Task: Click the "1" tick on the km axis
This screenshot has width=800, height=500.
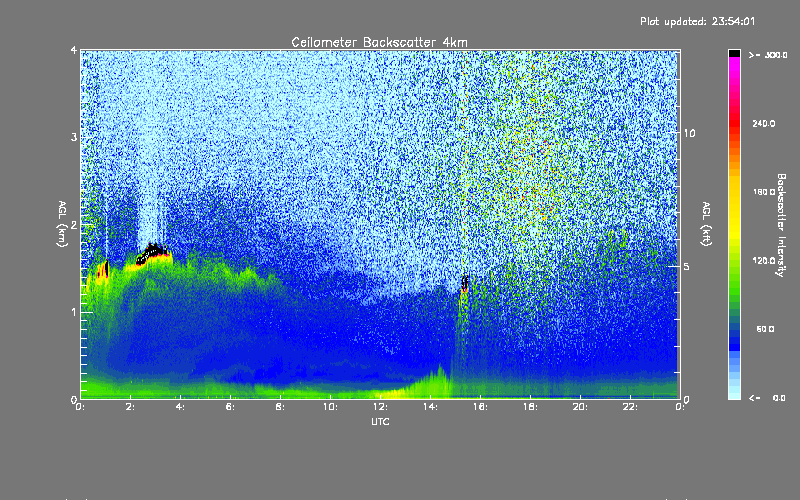Action: click(x=74, y=312)
